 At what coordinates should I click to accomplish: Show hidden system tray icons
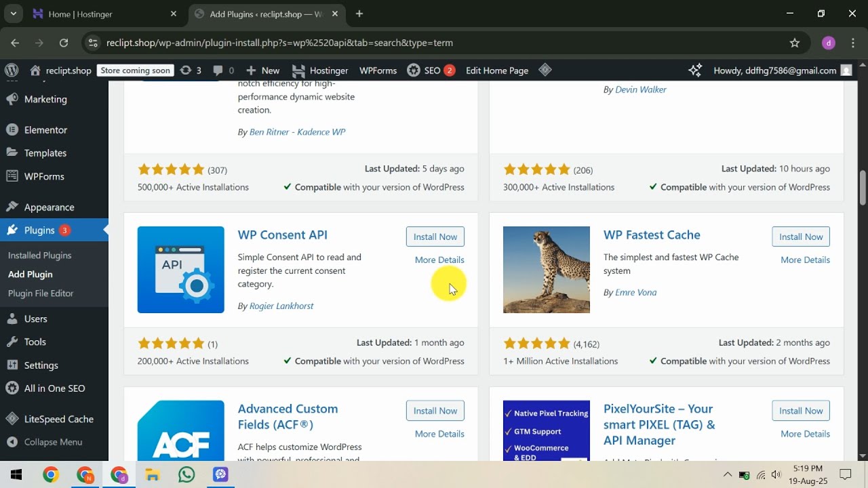[728, 474]
